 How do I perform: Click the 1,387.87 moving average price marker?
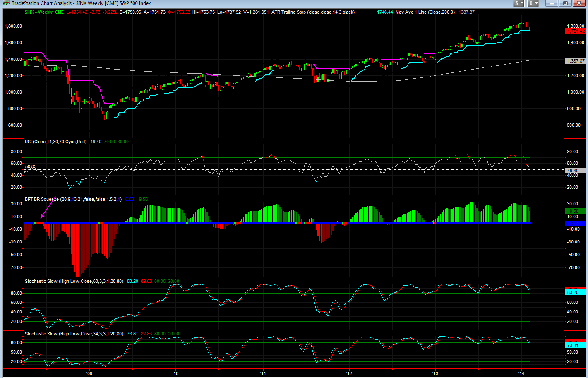coord(576,61)
